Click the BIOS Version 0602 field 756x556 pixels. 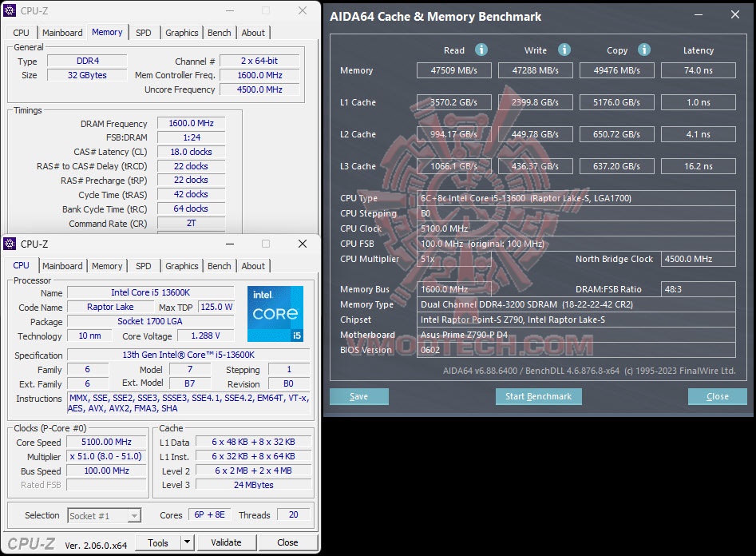click(x=576, y=350)
